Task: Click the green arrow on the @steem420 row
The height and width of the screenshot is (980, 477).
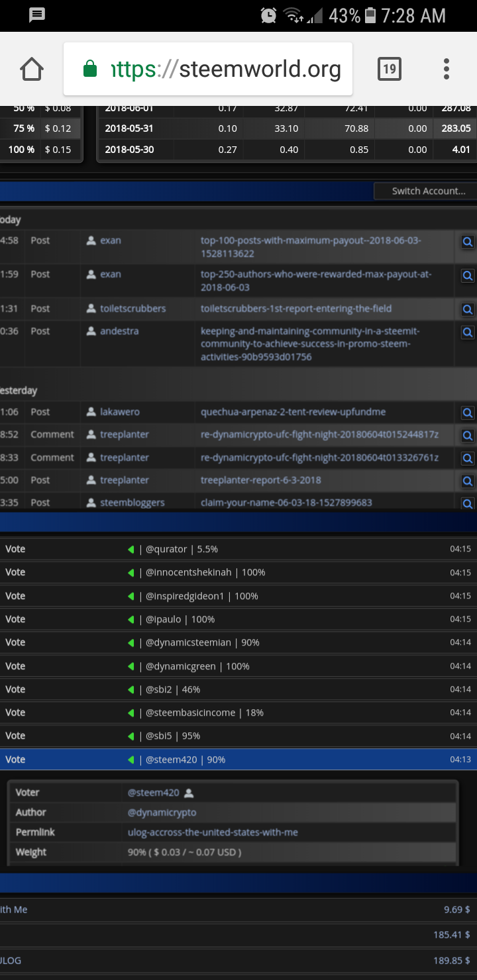Action: [x=131, y=759]
